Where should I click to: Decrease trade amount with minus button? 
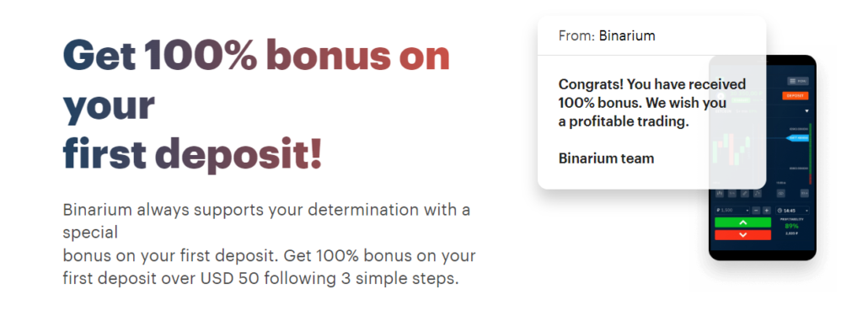pos(756,211)
